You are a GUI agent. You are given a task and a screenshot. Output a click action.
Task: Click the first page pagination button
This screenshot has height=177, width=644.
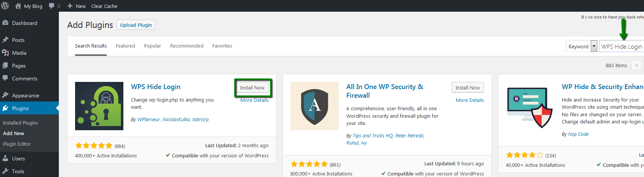pos(636,65)
